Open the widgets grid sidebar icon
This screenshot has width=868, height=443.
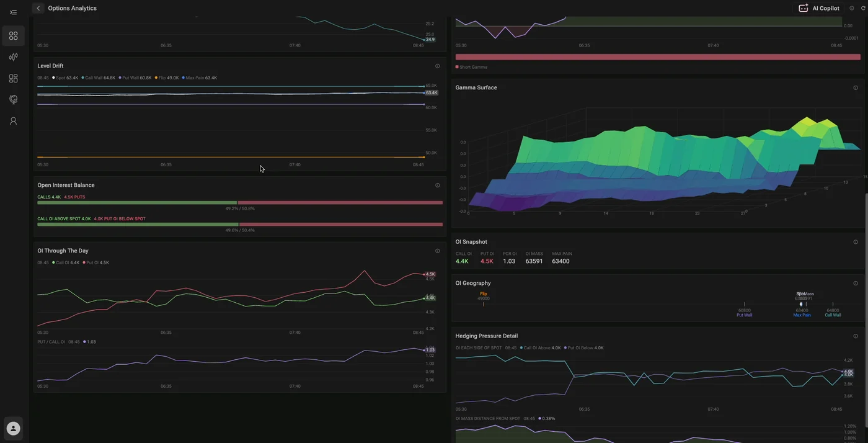coord(13,78)
